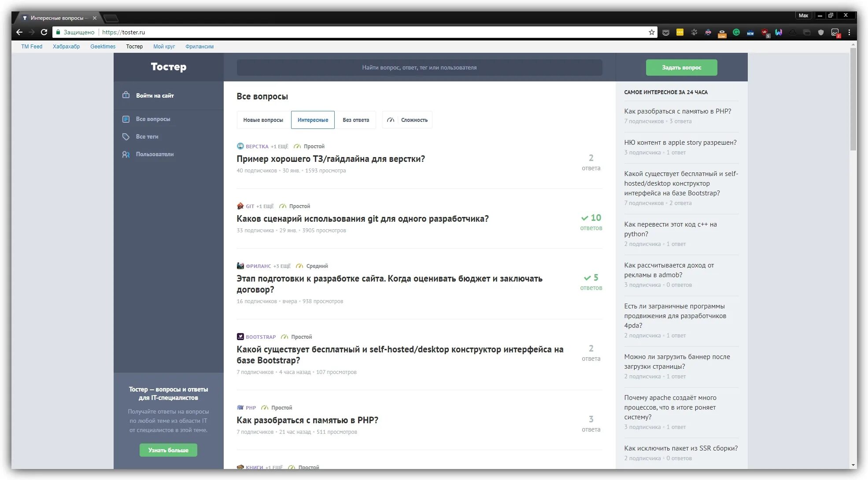Switch to Новые вопросы tab
This screenshot has width=868, height=480.
263,120
